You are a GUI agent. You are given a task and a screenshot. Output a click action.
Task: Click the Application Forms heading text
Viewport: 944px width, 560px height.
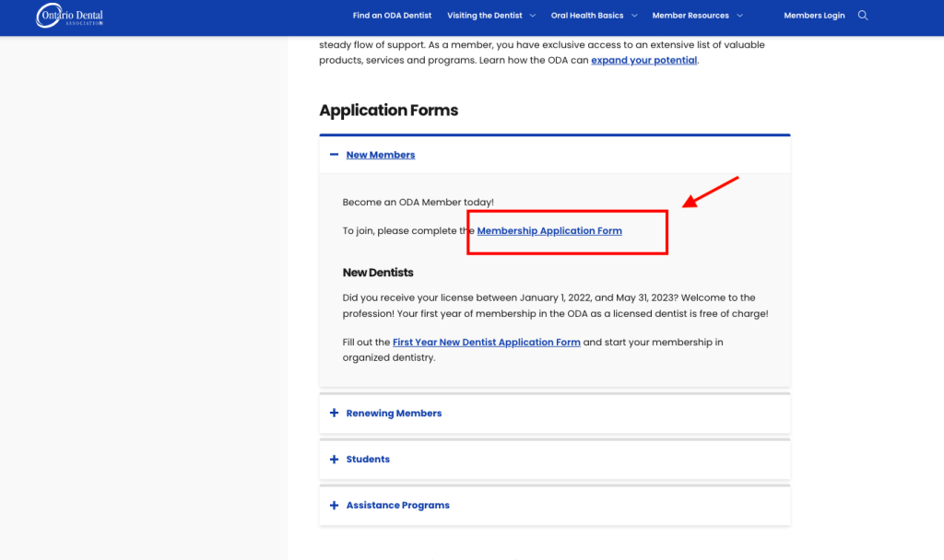point(388,111)
